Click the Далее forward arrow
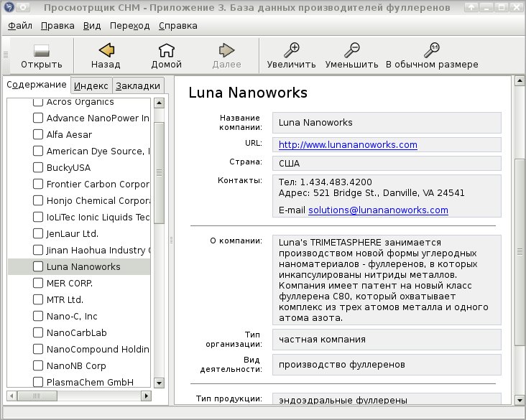Viewport: 526px width, 420px height. point(226,50)
